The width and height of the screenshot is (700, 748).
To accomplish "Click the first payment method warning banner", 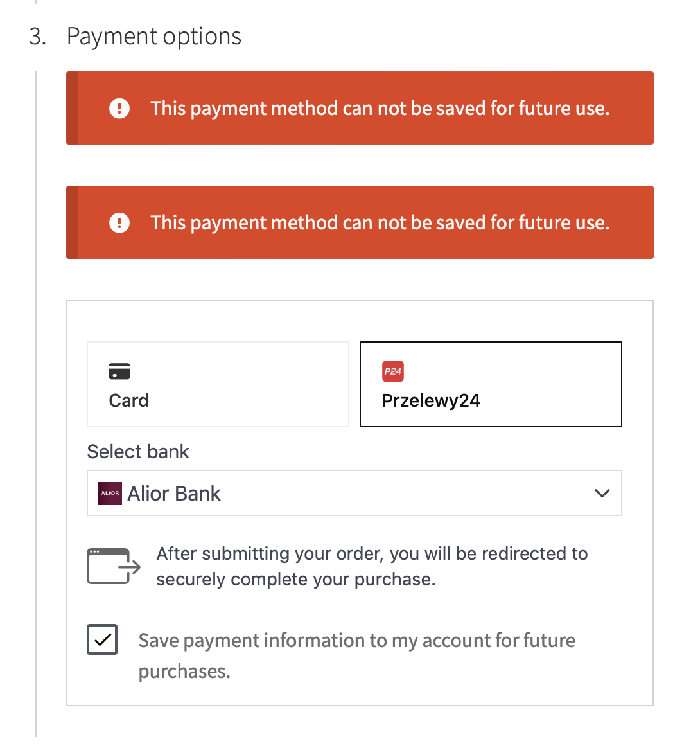I will tap(360, 108).
